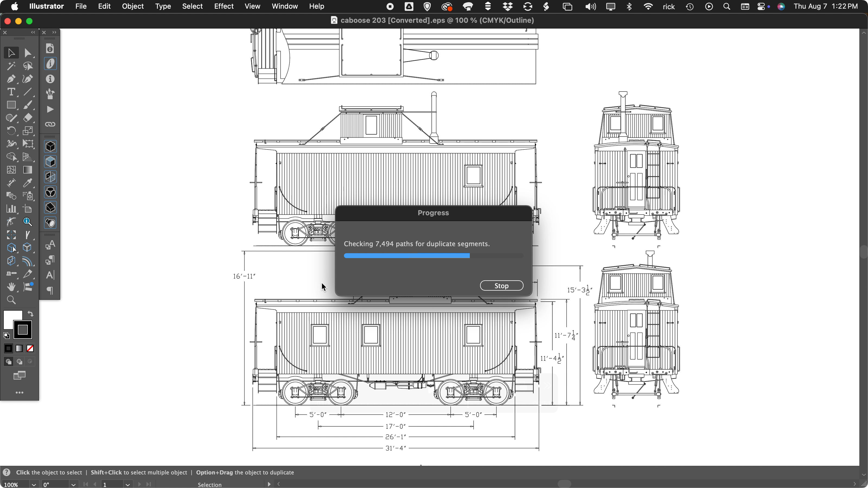868x488 pixels.
Task: Enable Draw Behind mode
Action: coord(19,362)
